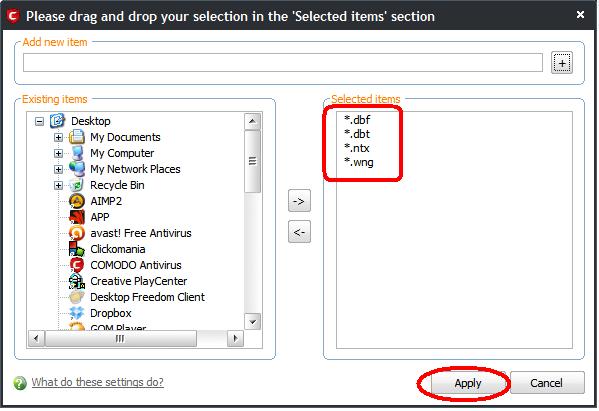
Task: Click the down arrow of the vertical scrollbar
Action: click(253, 322)
